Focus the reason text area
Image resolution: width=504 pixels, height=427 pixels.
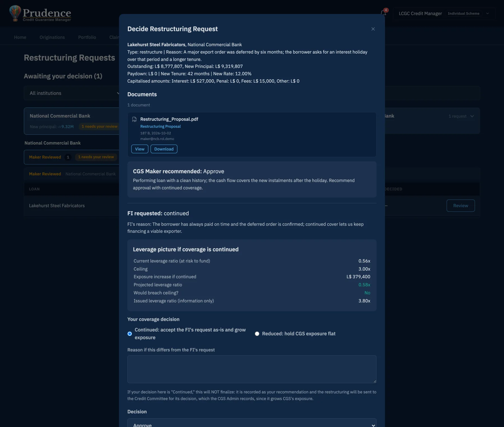(252, 369)
